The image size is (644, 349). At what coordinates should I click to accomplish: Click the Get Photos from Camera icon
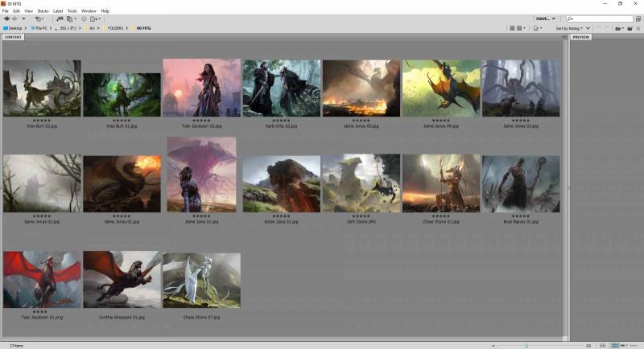(x=60, y=18)
